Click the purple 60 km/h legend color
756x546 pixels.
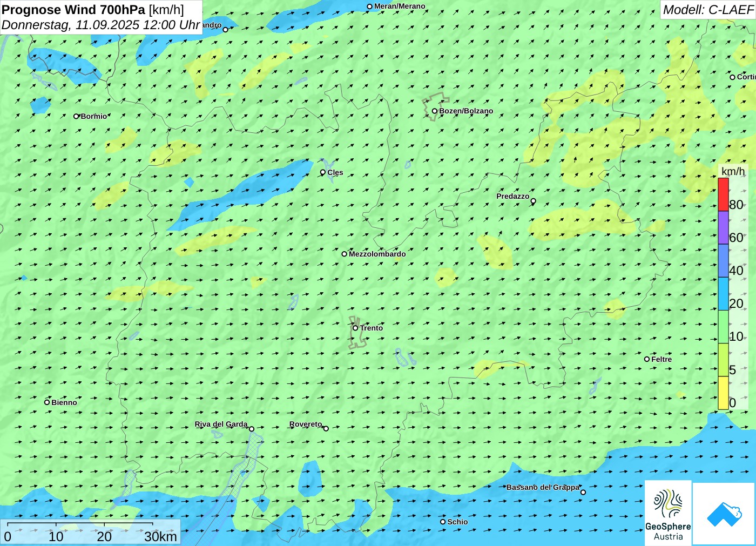coord(723,227)
